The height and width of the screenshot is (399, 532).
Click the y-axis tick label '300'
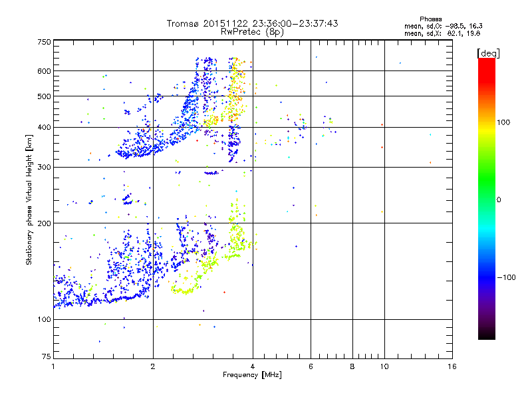point(45,168)
